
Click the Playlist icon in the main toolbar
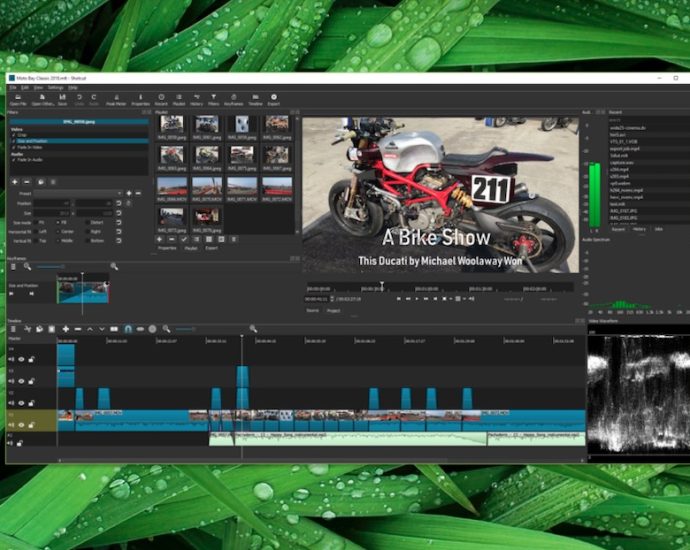(179, 100)
